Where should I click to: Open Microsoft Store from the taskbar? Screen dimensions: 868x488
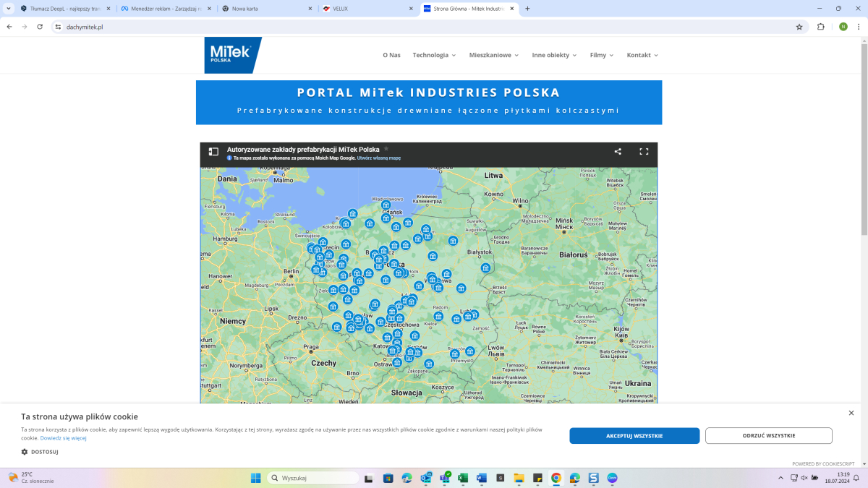click(388, 478)
